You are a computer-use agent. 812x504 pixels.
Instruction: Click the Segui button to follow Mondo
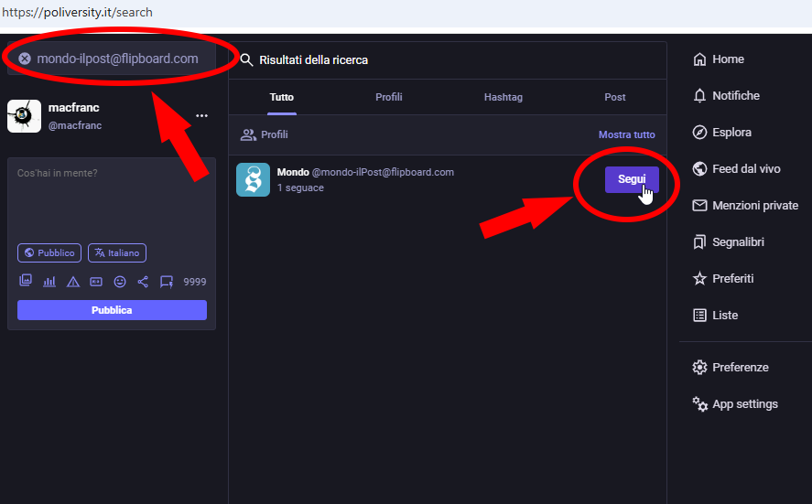(632, 179)
